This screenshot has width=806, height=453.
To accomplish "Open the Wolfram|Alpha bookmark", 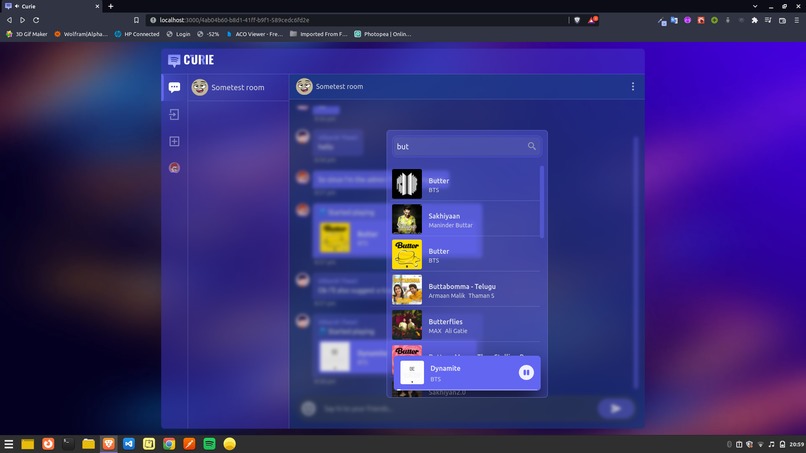I will pyautogui.click(x=81, y=34).
